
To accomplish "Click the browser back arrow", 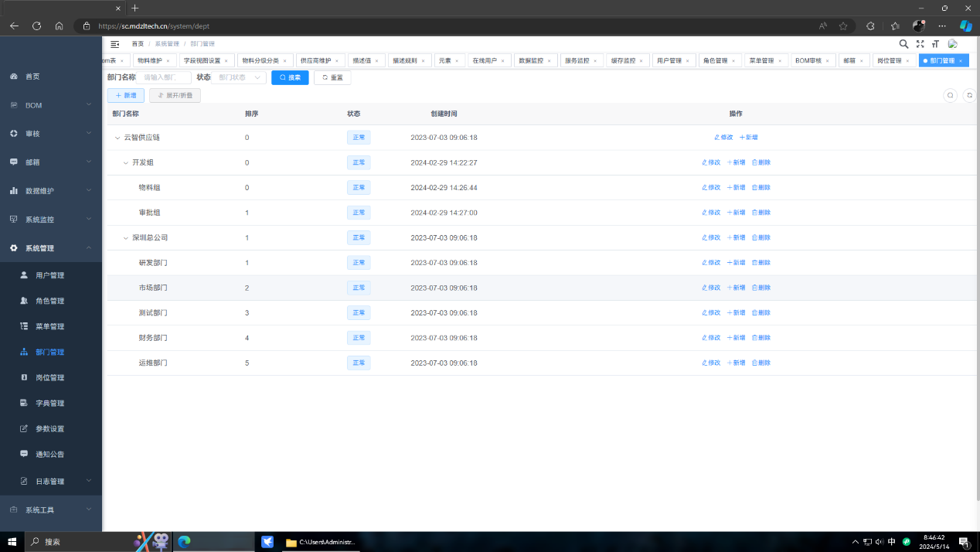I will pyautogui.click(x=14, y=26).
